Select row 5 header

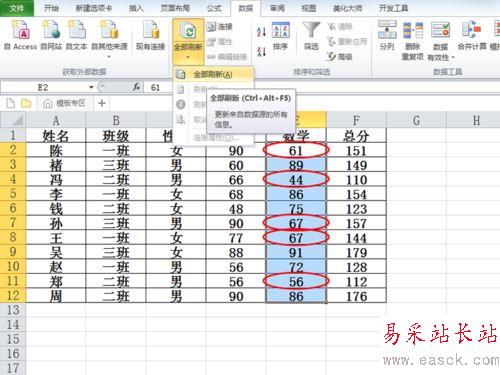tap(13, 194)
